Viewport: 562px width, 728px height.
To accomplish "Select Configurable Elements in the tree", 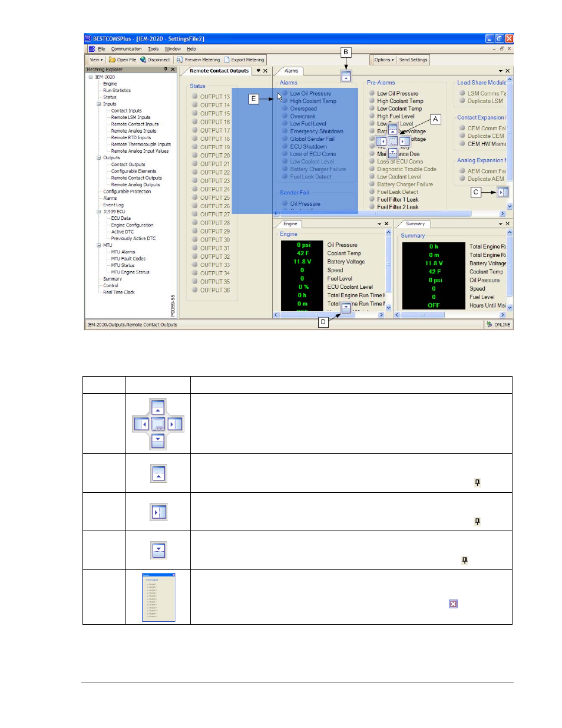I will tap(134, 172).
